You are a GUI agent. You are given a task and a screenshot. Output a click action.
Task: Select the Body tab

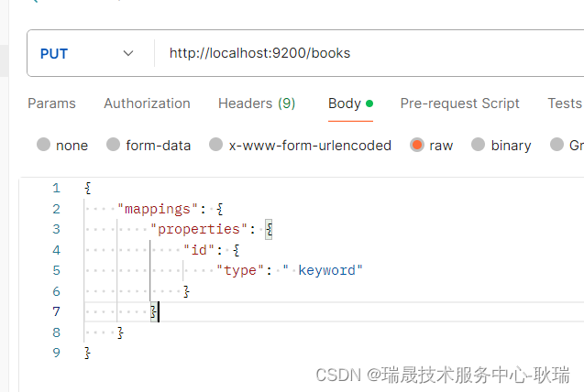click(350, 103)
